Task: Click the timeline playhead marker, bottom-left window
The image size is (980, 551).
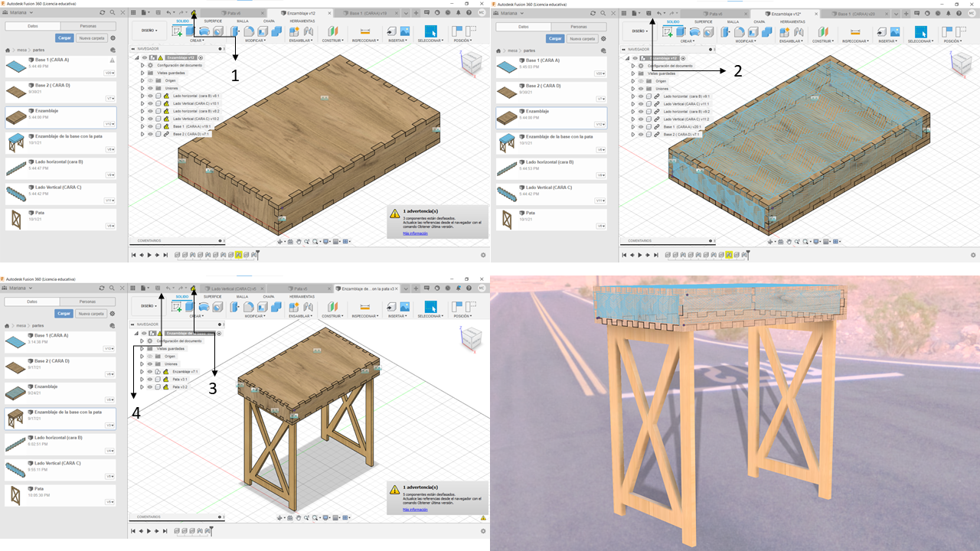Action: tap(211, 530)
